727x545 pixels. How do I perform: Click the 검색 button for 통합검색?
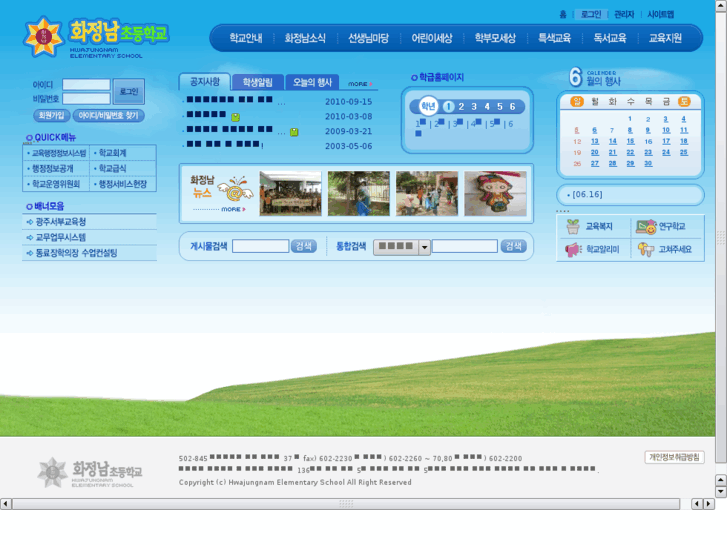tap(514, 246)
